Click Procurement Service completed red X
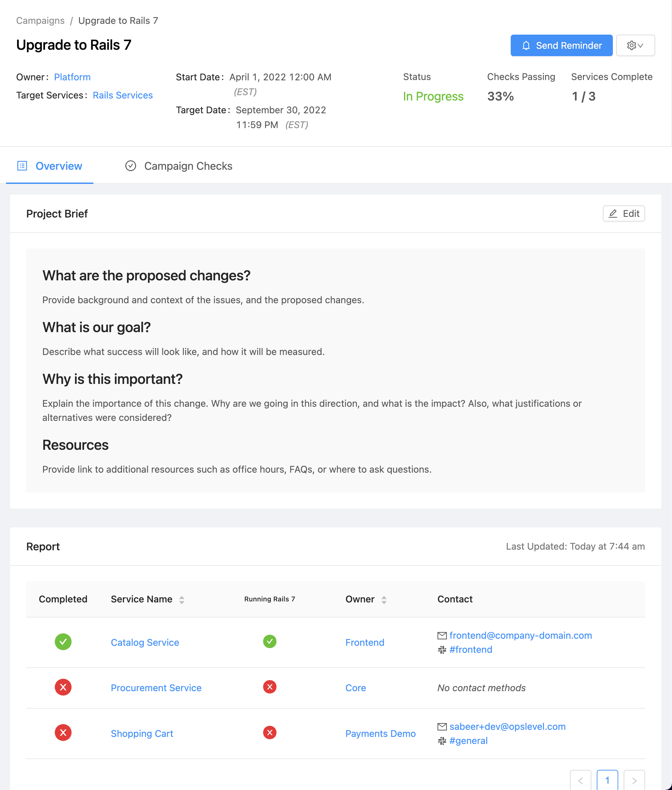Image resolution: width=672 pixels, height=790 pixels. (63, 687)
